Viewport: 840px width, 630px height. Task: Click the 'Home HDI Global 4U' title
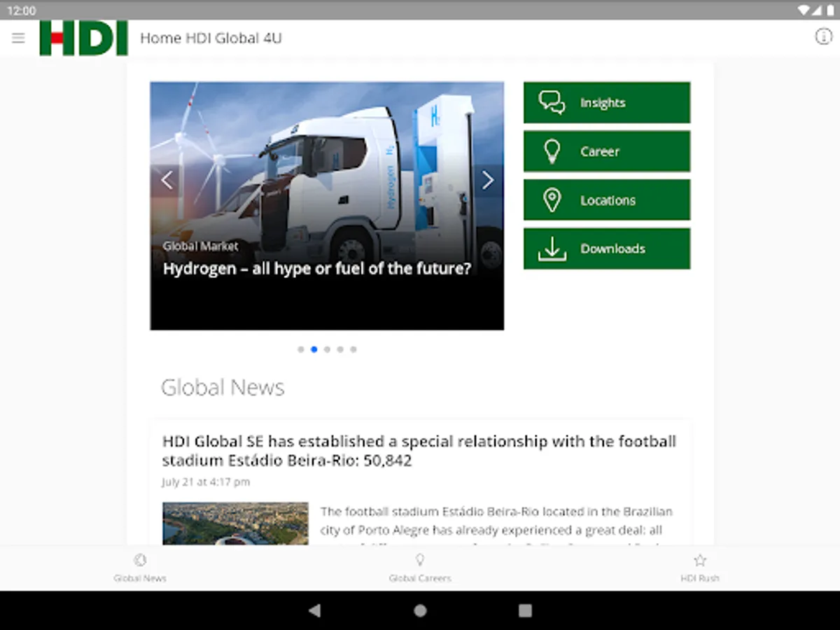click(x=211, y=38)
